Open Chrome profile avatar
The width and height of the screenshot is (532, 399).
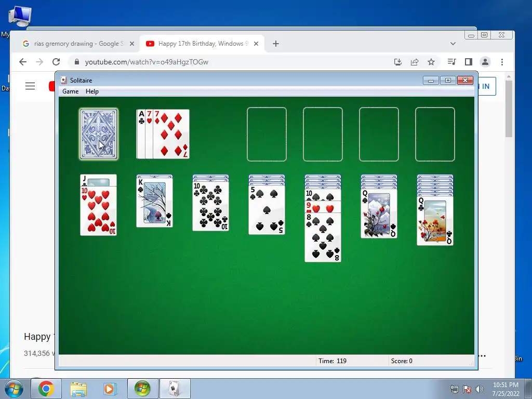coord(485,62)
